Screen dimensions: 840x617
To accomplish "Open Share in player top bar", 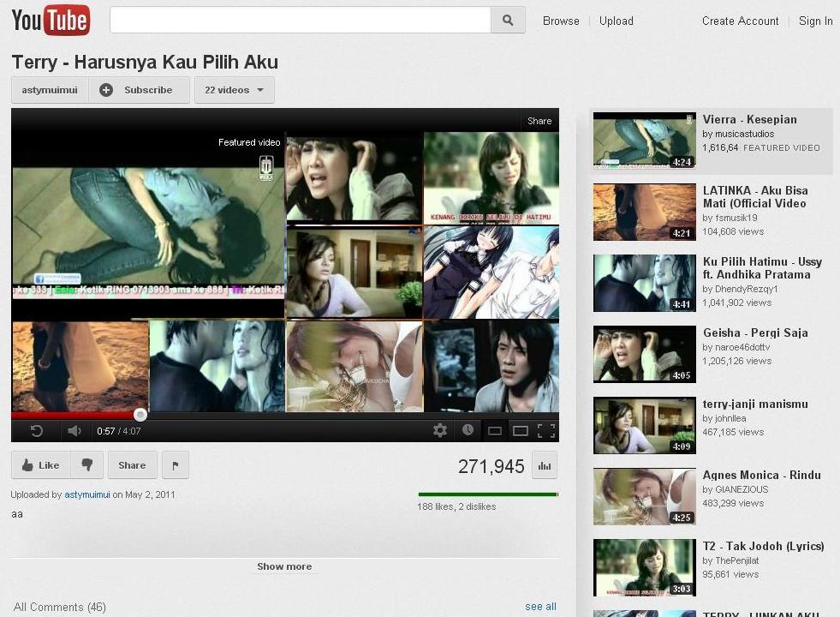I will (x=539, y=121).
